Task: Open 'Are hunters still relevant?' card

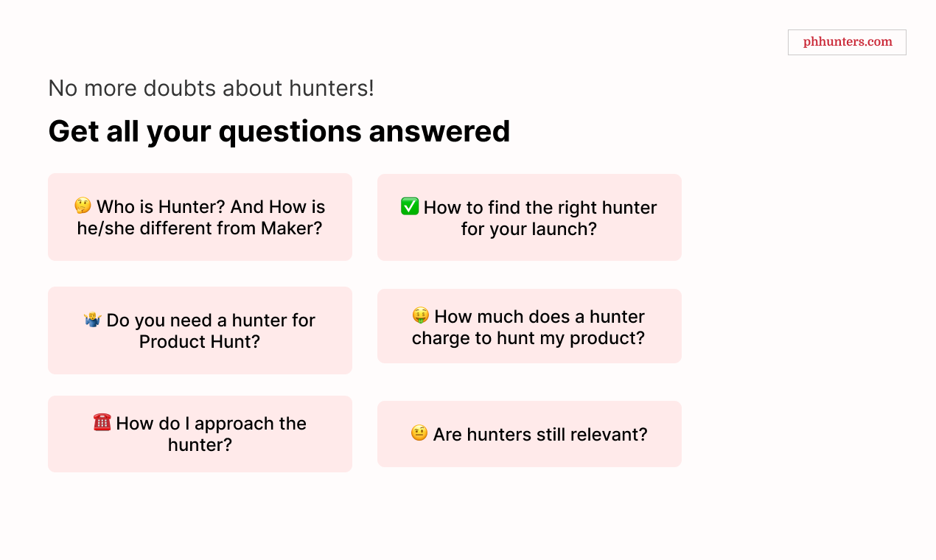Action: (x=529, y=434)
